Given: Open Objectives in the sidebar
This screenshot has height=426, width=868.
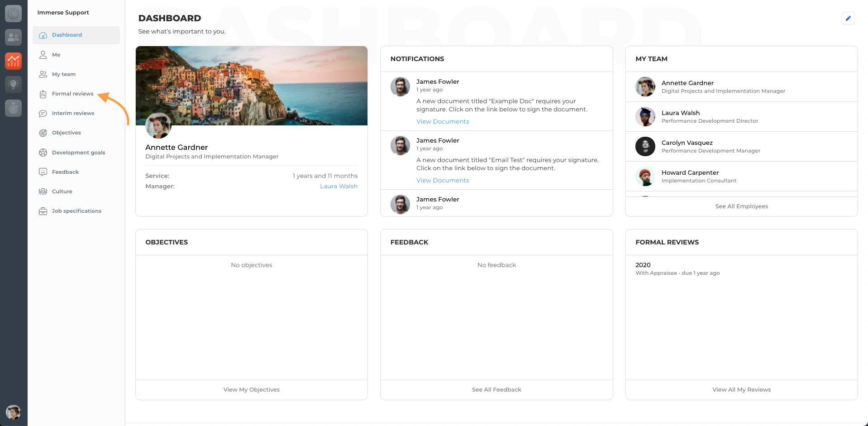Looking at the screenshot, I should [76, 133].
